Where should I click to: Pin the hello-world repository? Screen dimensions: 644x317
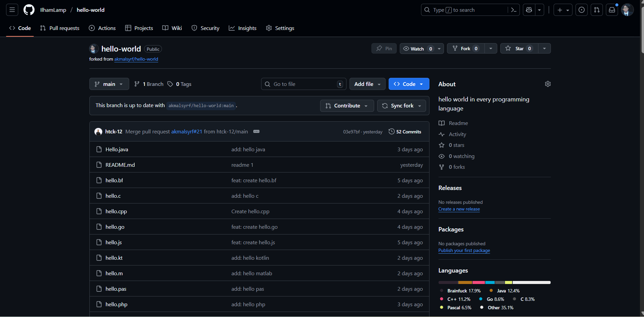point(384,48)
